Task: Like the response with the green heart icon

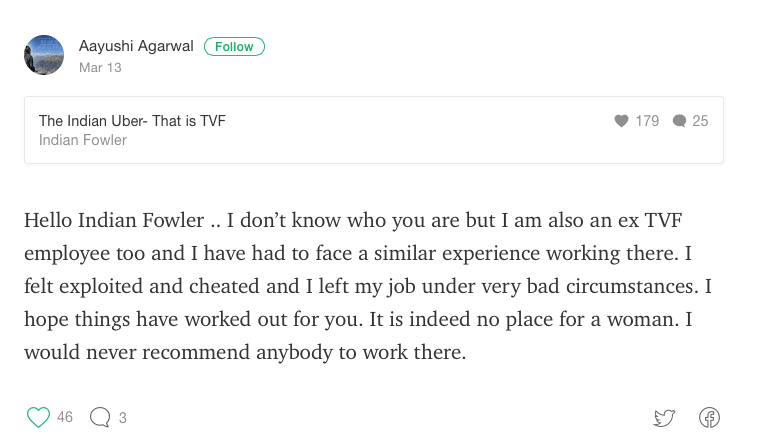Action: coord(38,417)
